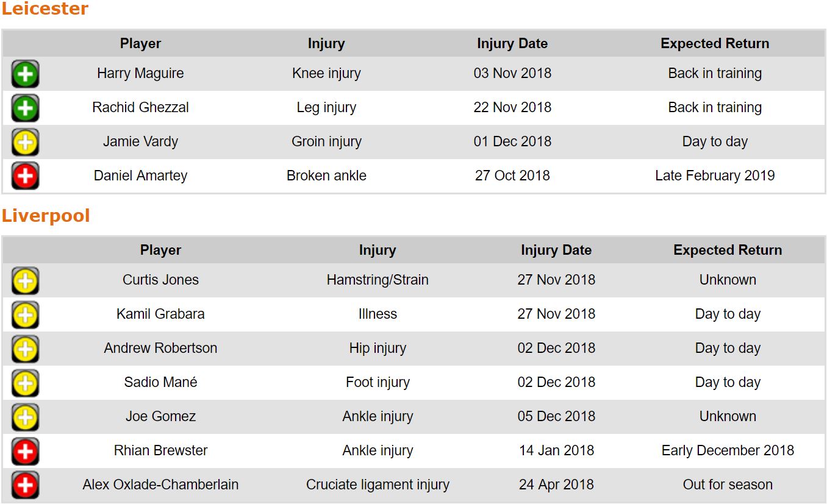Click the green status icon beside Harry Maguire
This screenshot has height=504, width=827.
tap(25, 74)
